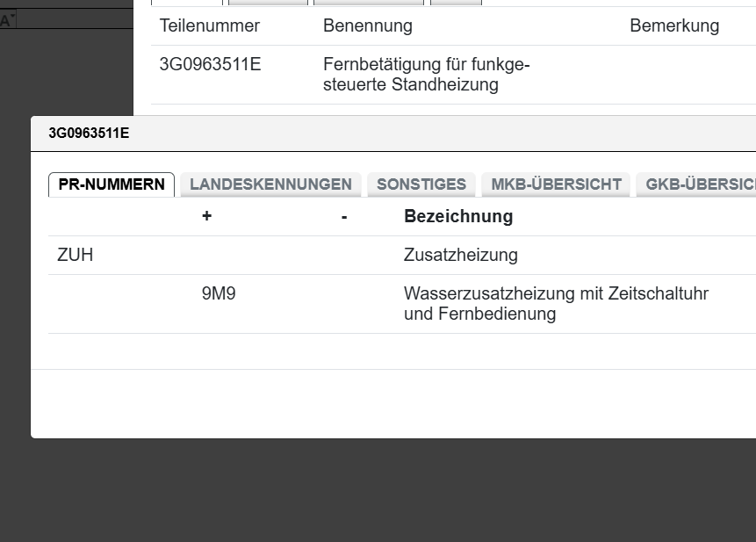This screenshot has height=542, width=756.
Task: Click the A label in top-left corner
Action: click(7, 20)
